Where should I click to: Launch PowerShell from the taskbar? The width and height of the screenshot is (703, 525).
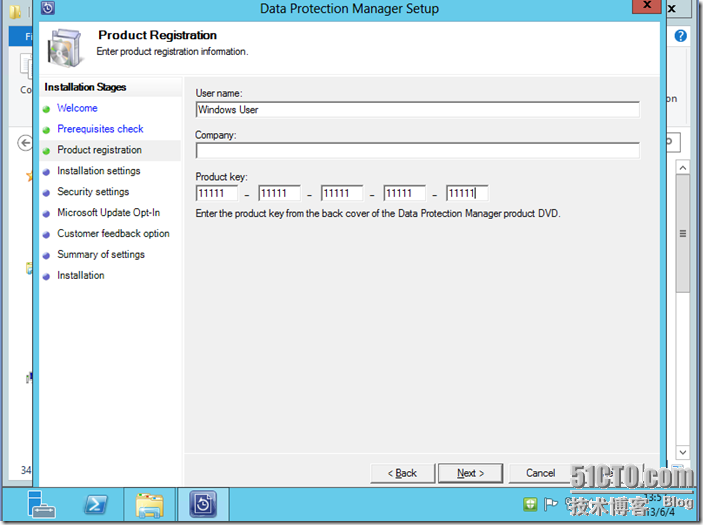[96, 505]
